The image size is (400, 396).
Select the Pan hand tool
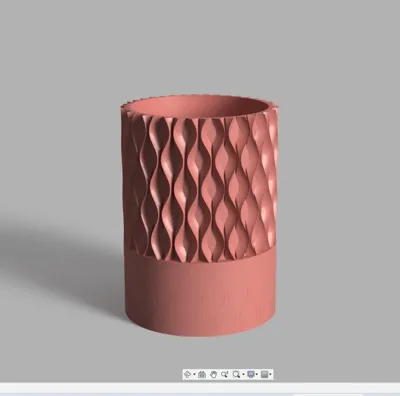(213, 374)
